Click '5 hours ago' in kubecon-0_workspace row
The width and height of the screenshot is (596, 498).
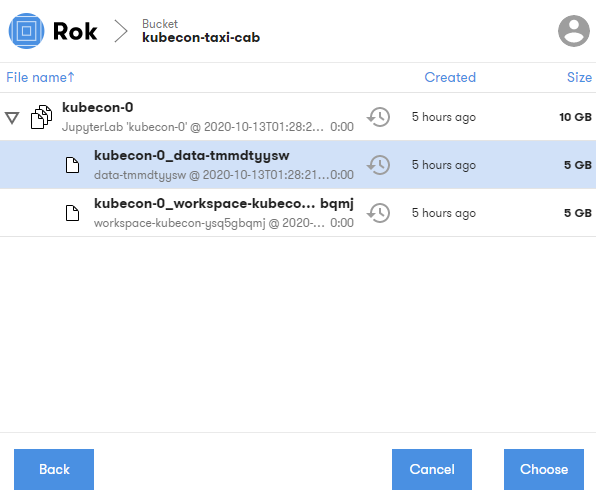[x=444, y=213]
